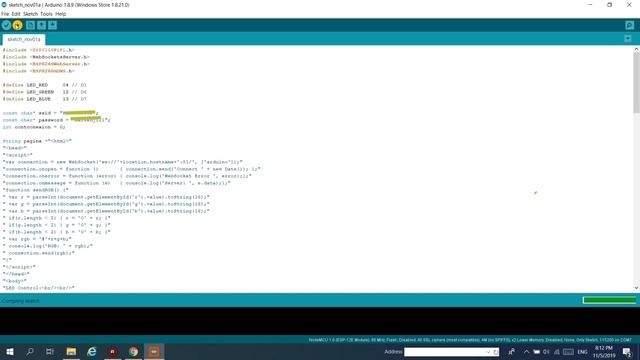This screenshot has width=640, height=360.
Task: Click the Address bar refresh icon
Action: click(496, 352)
